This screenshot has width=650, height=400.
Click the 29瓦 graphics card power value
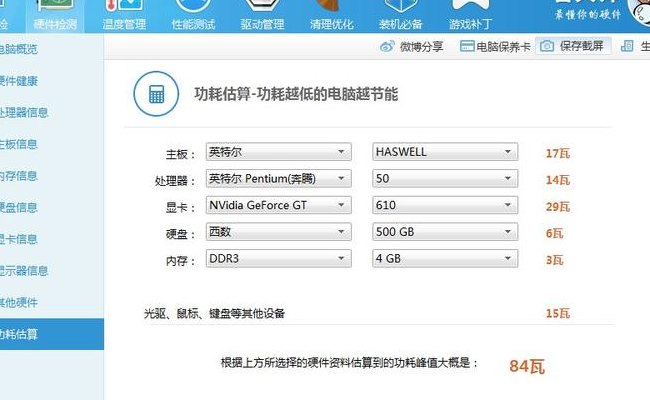tap(558, 206)
